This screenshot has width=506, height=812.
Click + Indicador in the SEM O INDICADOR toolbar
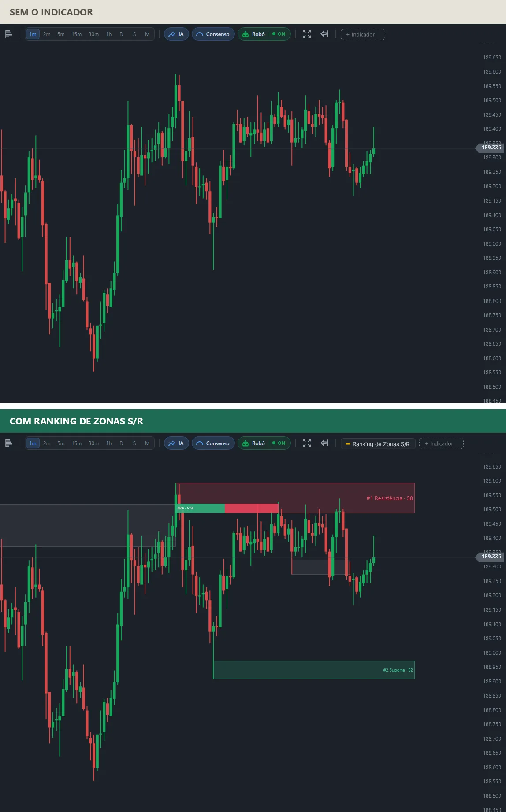coord(363,34)
